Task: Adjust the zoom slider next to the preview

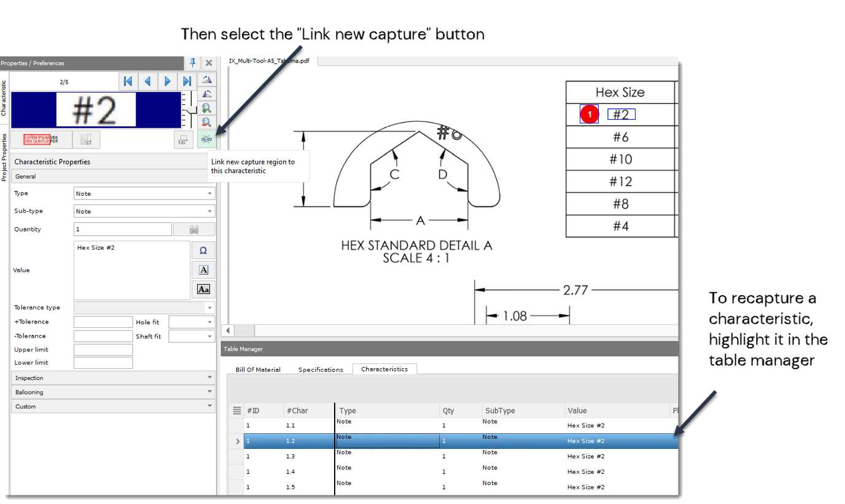Action: point(192,110)
